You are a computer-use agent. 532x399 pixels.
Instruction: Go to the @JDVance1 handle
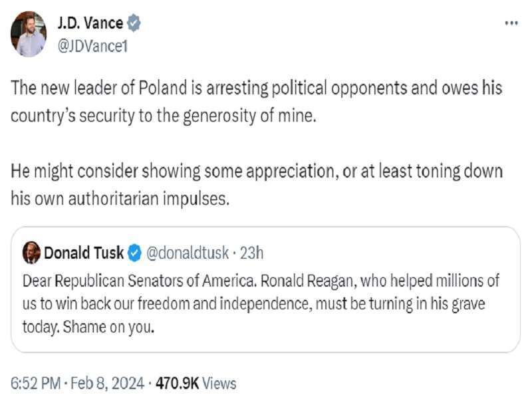(92, 46)
